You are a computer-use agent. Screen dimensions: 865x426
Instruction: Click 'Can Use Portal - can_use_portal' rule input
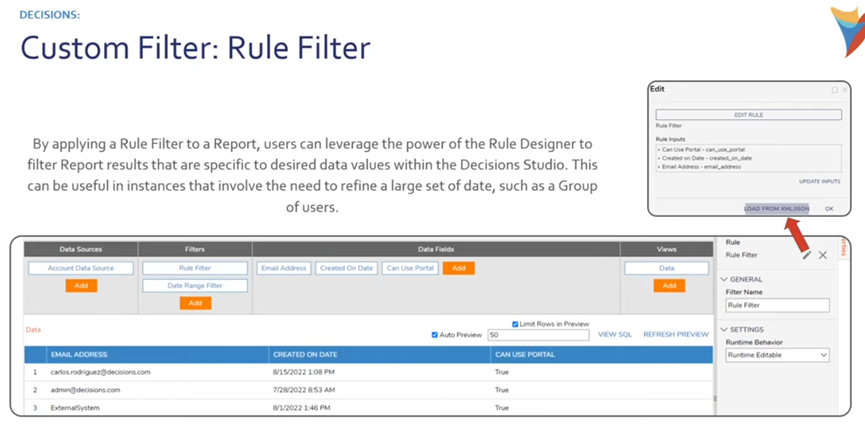click(701, 150)
